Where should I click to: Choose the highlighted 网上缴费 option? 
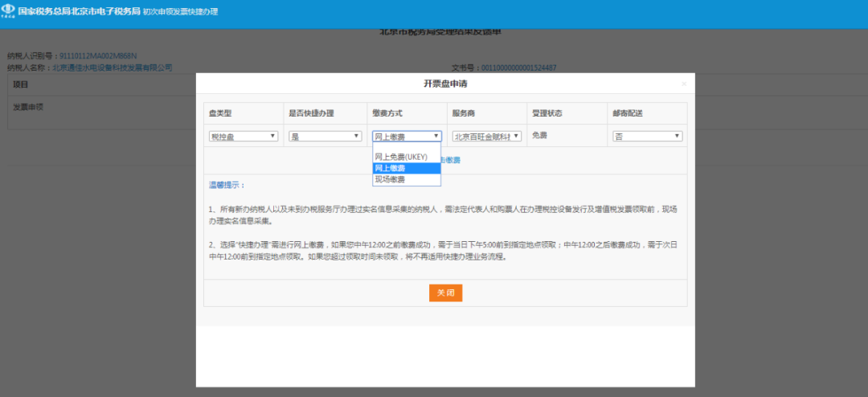(407, 168)
